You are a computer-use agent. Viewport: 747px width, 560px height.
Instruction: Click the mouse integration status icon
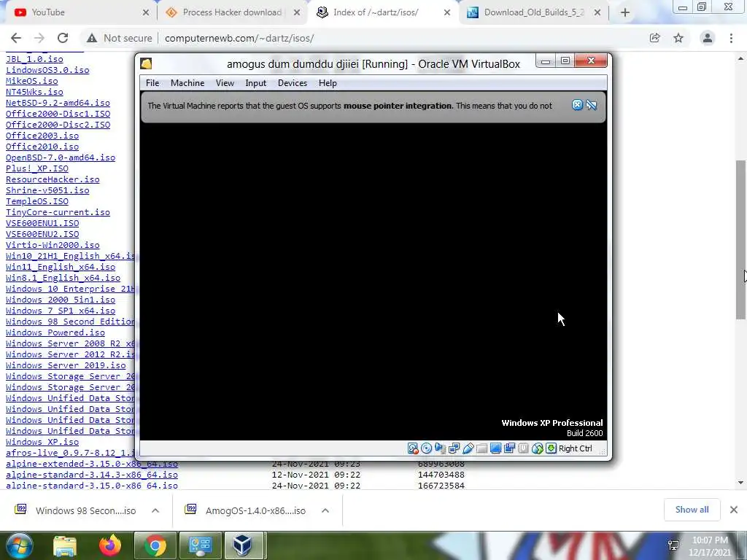pyautogui.click(x=537, y=448)
